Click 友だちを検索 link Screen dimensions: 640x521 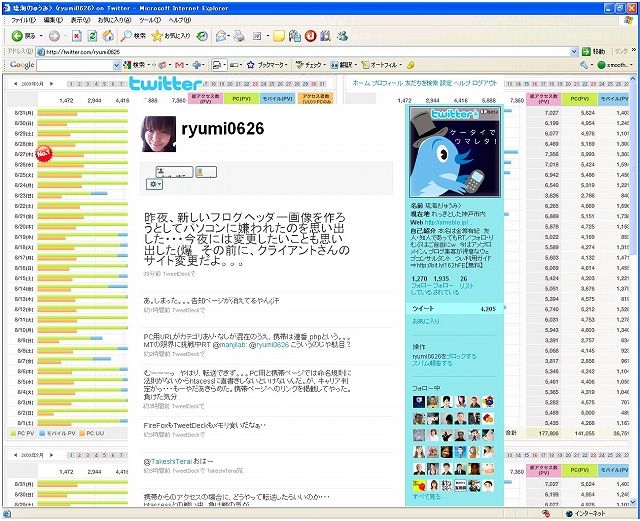[421, 83]
